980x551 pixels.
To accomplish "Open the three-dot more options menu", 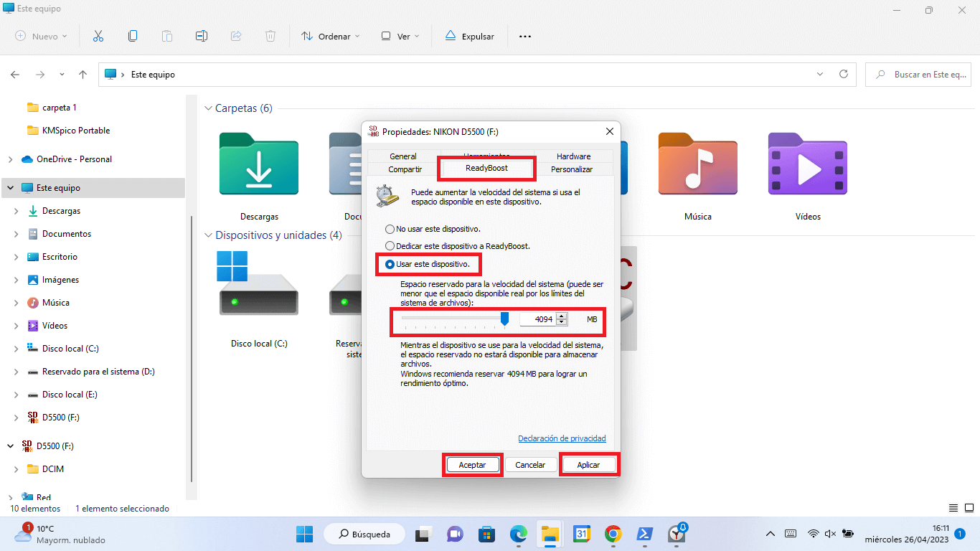I will coord(525,36).
